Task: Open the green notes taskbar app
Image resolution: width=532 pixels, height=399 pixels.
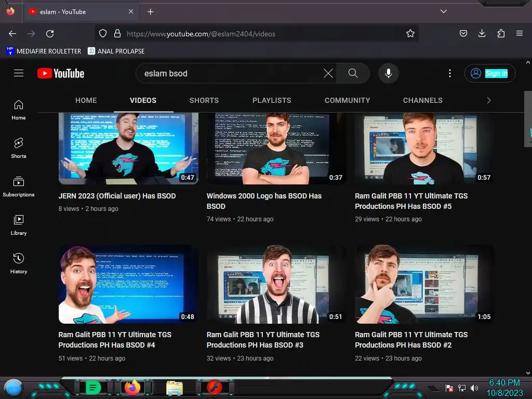Action: 92,388
